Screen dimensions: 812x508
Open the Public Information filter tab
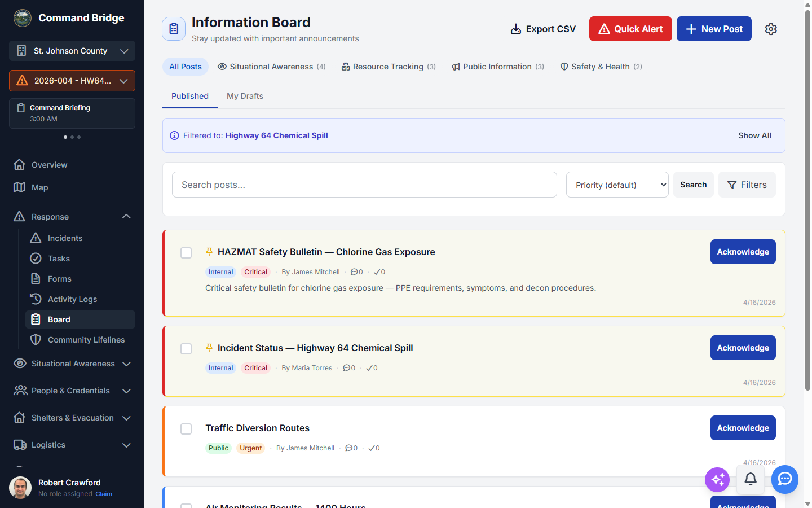click(497, 67)
